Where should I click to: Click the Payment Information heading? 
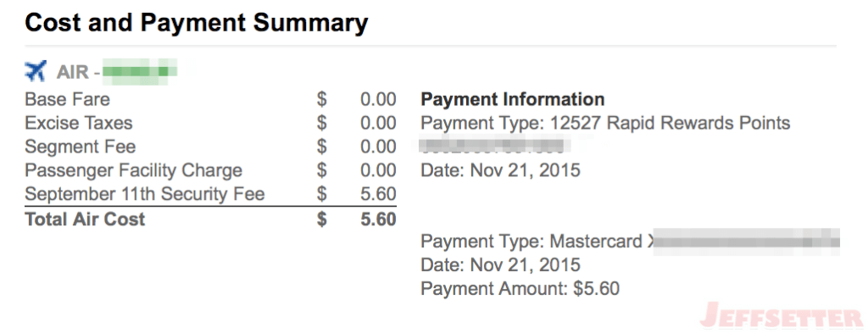point(513,100)
